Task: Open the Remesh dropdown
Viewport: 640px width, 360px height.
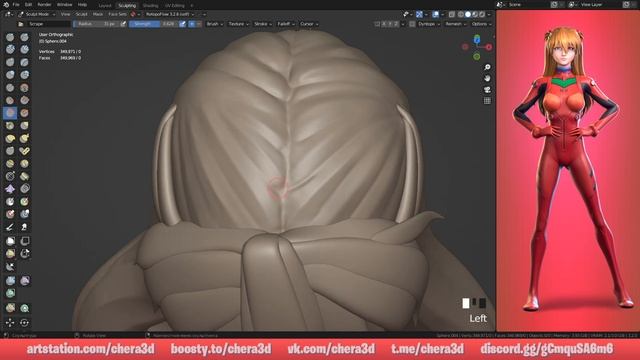Action: [456, 24]
